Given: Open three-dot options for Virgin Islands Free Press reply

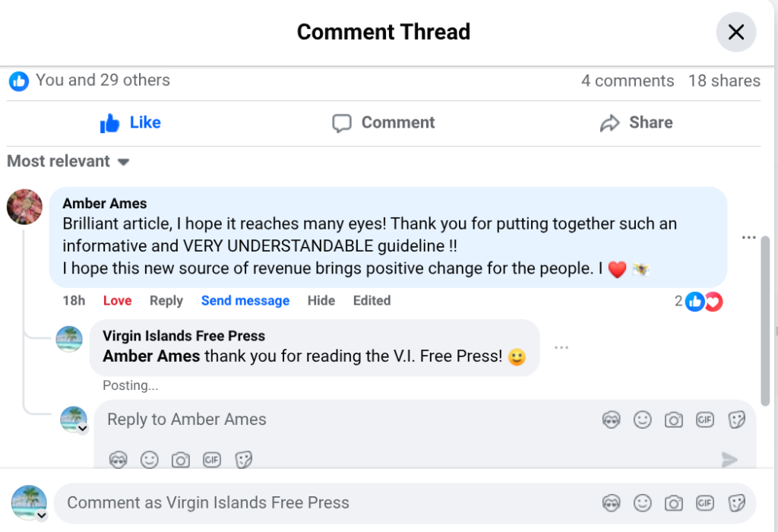Looking at the screenshot, I should pyautogui.click(x=561, y=347).
